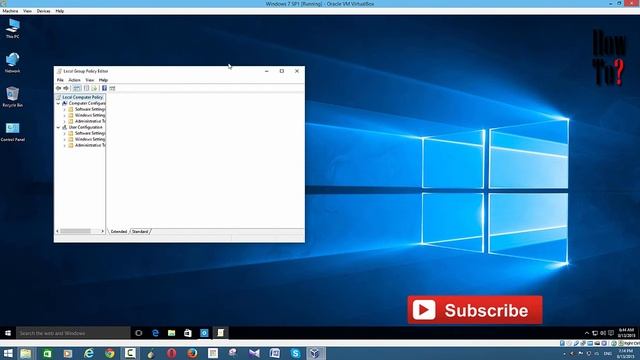
Task: Toggle the Show/Hide Action Pane toolbar icon
Action: (112, 88)
